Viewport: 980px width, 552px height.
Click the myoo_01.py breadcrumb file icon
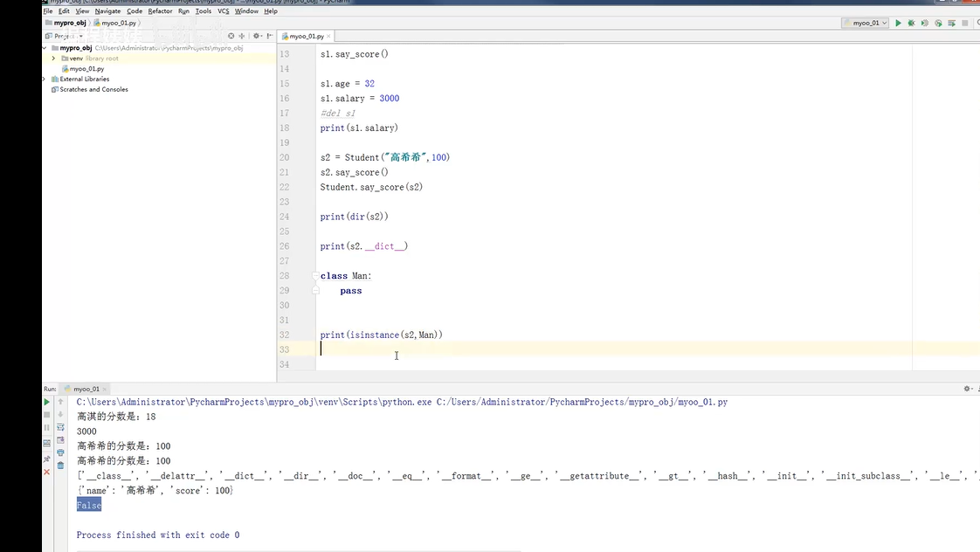(98, 23)
